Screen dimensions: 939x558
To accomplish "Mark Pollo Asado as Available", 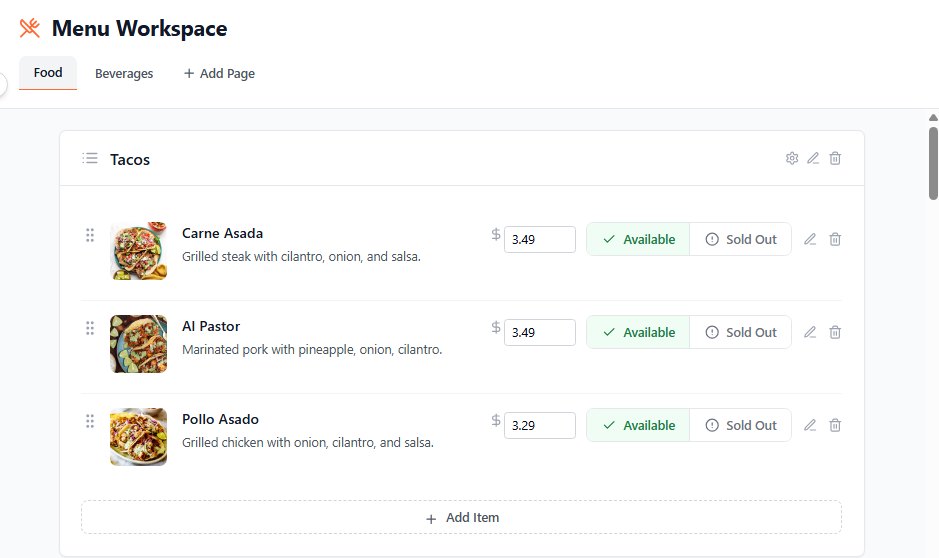I will pyautogui.click(x=638, y=425).
